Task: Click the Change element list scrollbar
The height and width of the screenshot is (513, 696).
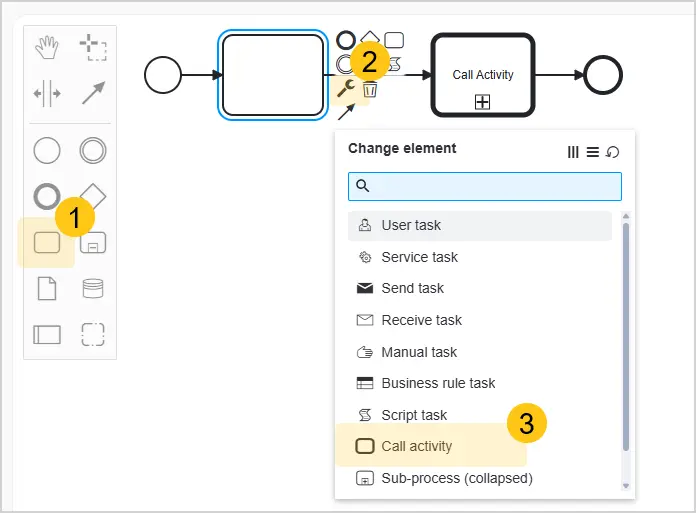Action: 626,337
